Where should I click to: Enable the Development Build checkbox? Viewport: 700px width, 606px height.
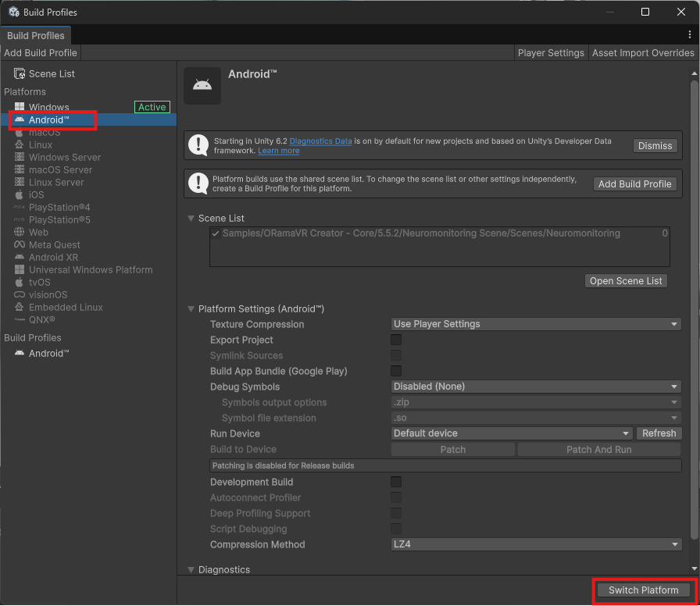pyautogui.click(x=396, y=482)
